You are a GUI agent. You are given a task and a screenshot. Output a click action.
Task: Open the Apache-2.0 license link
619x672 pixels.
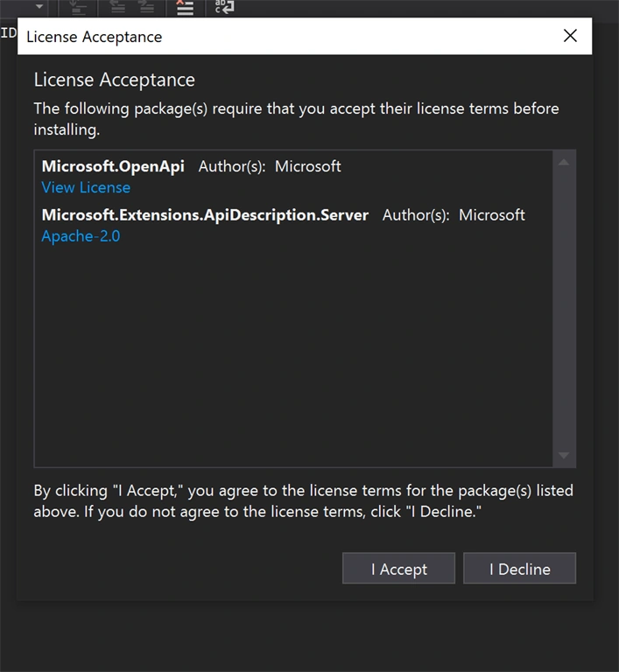tap(81, 236)
